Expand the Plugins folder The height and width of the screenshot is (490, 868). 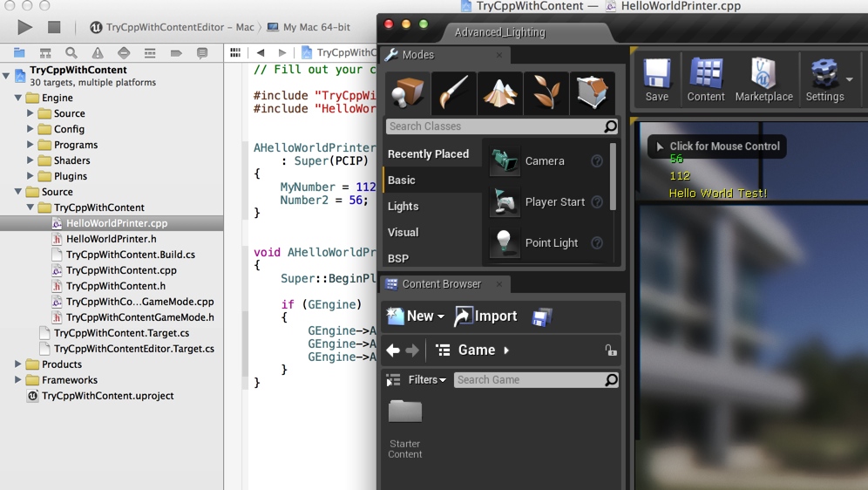pyautogui.click(x=31, y=175)
